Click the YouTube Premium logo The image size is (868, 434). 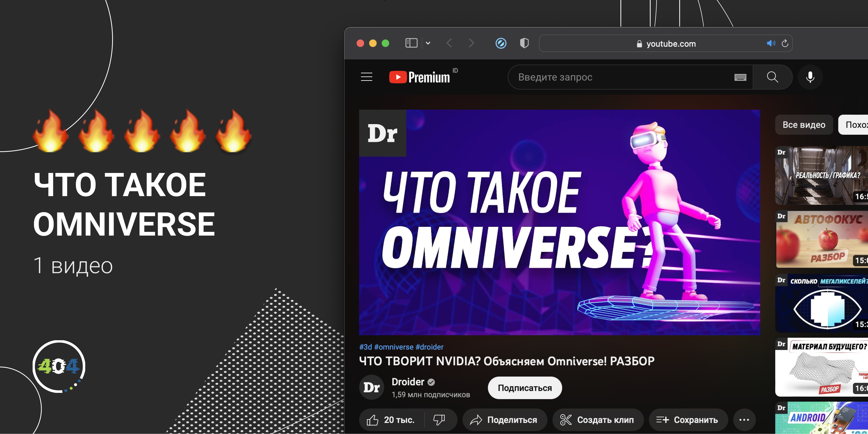point(419,77)
